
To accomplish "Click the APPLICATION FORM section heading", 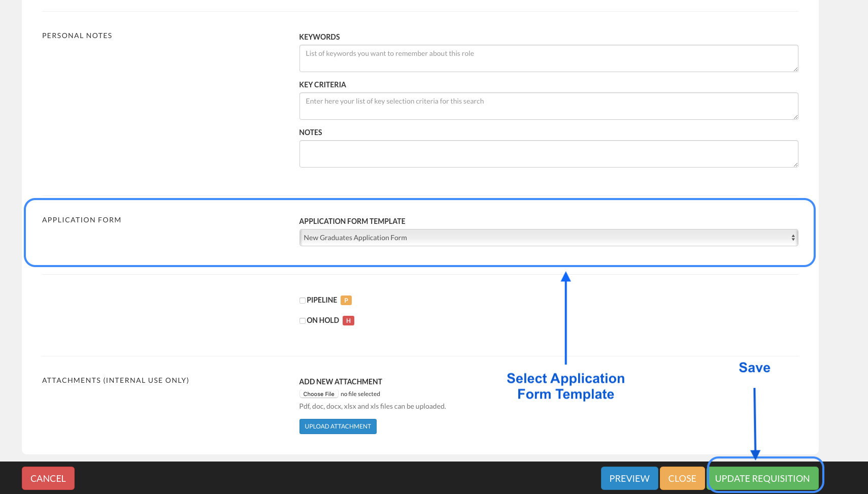I will pyautogui.click(x=81, y=219).
